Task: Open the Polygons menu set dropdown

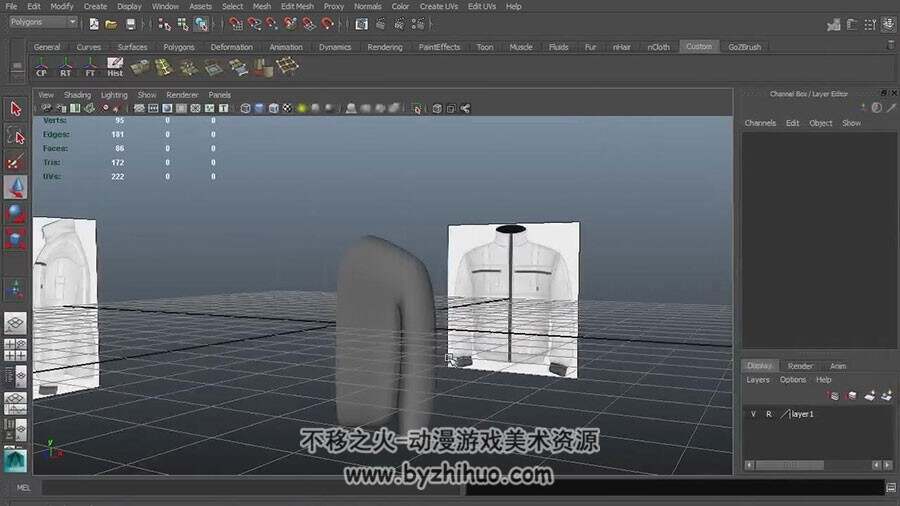Action: 44,22
